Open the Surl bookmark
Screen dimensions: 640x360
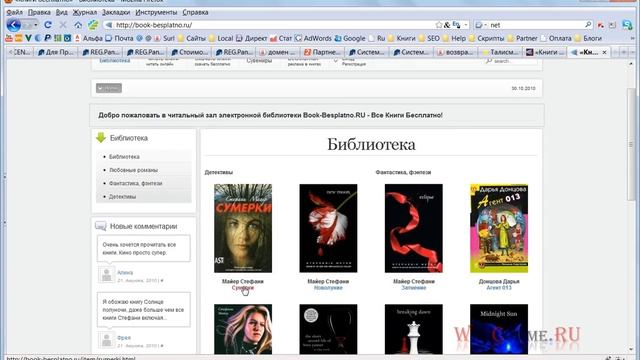(164, 38)
